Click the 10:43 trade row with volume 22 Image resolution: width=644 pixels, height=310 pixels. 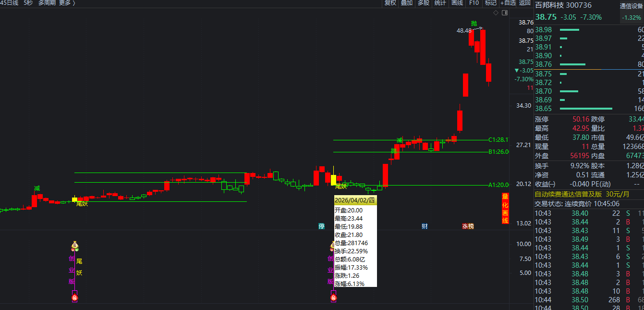click(x=589, y=213)
